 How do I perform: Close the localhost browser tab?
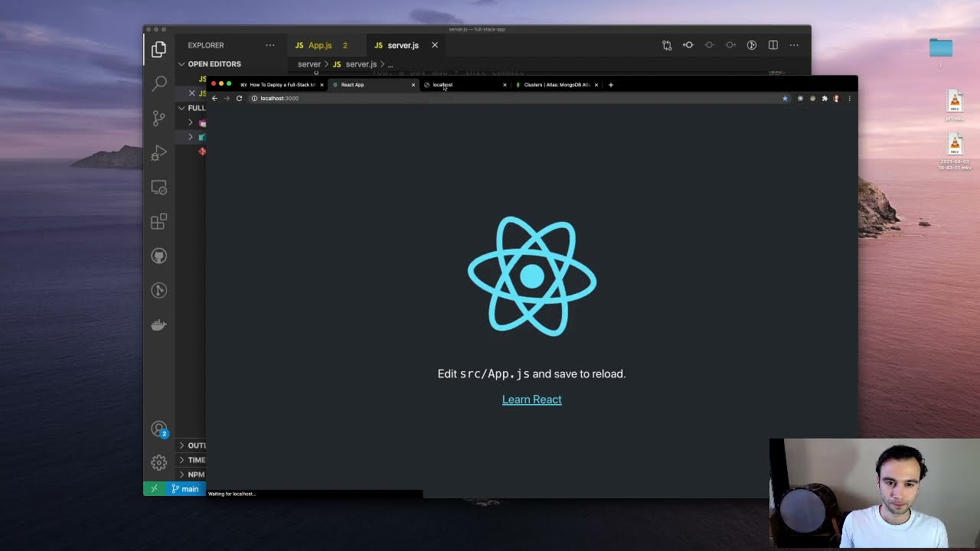click(505, 85)
